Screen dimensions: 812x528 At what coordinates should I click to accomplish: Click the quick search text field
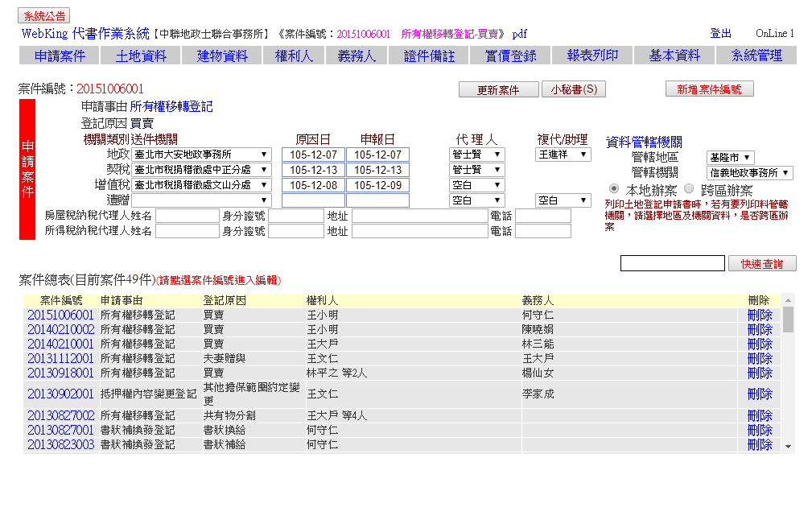pos(672,263)
